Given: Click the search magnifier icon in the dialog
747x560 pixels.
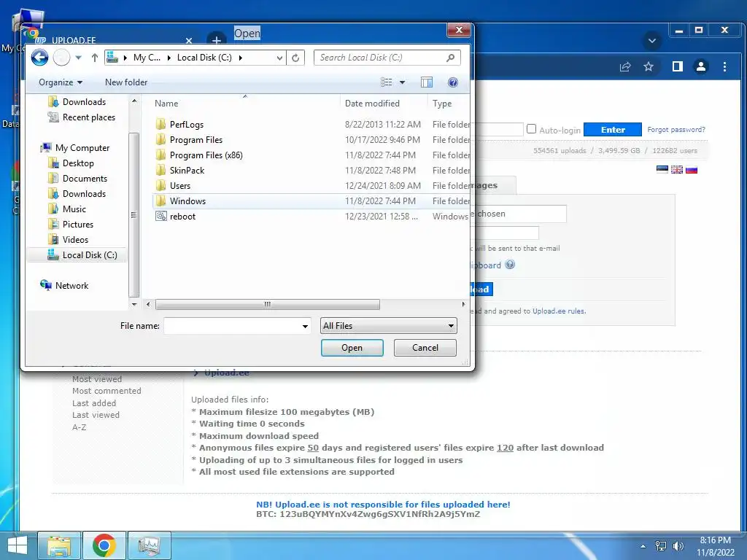Looking at the screenshot, I should click(x=450, y=58).
